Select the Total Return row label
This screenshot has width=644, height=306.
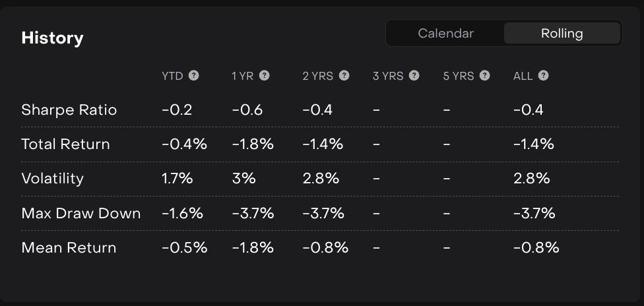[x=65, y=144]
